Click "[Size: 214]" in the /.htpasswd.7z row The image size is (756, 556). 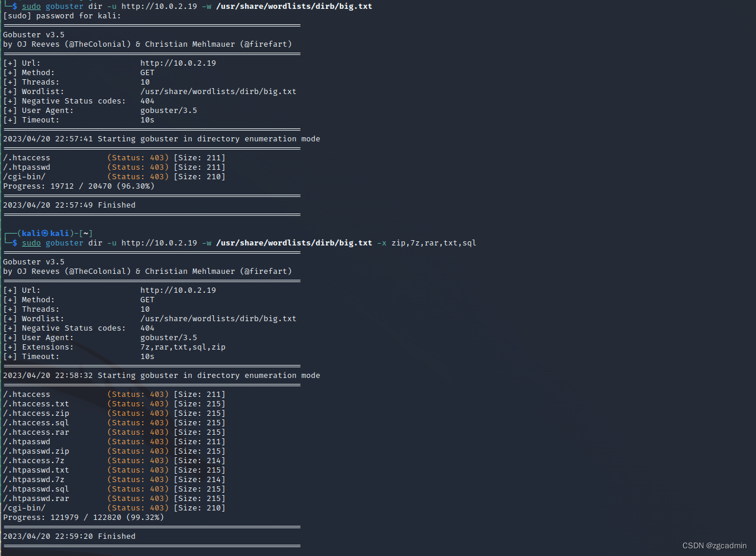[x=200, y=480]
